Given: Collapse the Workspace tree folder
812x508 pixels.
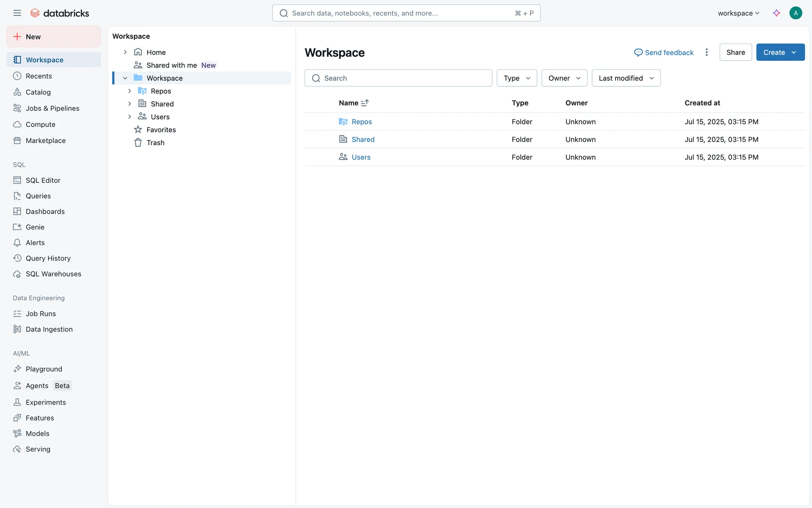Looking at the screenshot, I should click(125, 78).
